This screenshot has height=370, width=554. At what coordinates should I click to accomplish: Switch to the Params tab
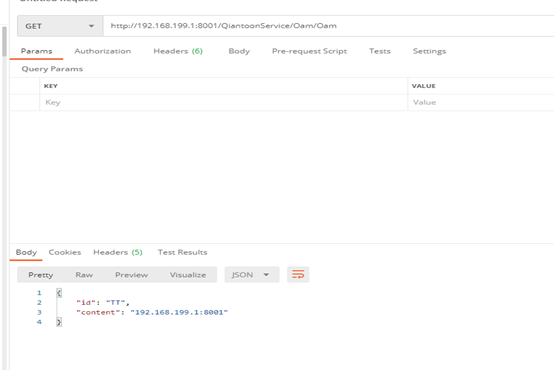pyautogui.click(x=36, y=51)
